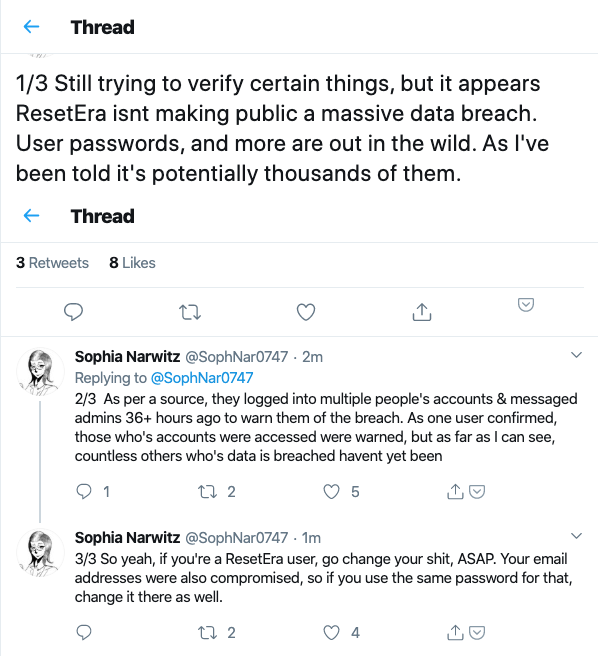
Task: Click the top back arrow beside Thread
Action: pos(31,27)
